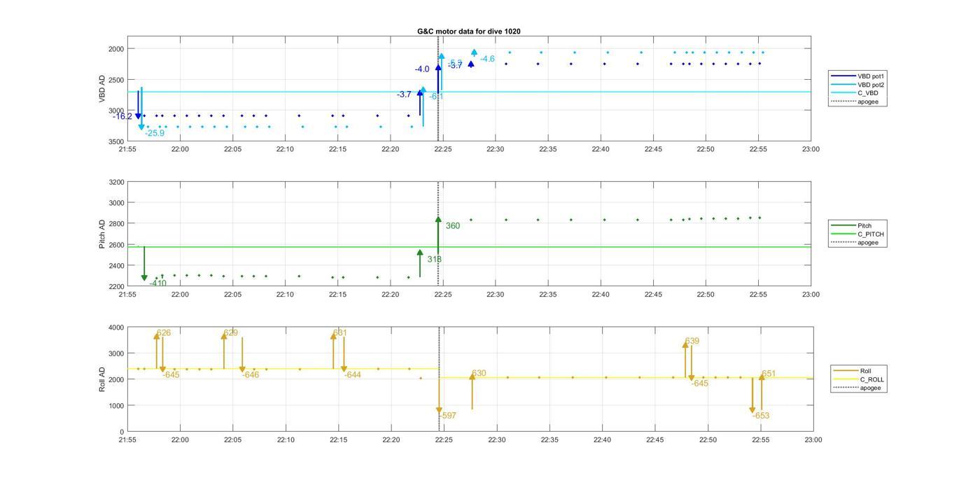
Task: Click the '-646' roll move label
Action: coord(251,375)
